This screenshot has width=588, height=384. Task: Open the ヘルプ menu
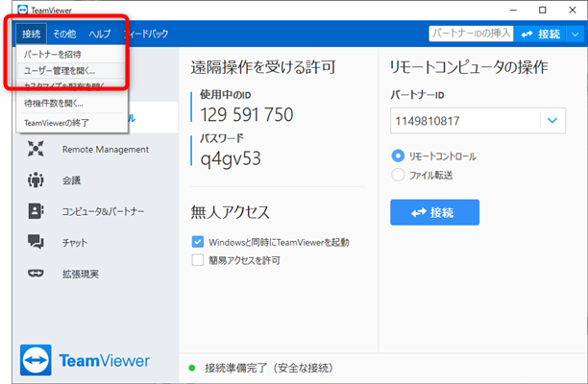point(100,35)
